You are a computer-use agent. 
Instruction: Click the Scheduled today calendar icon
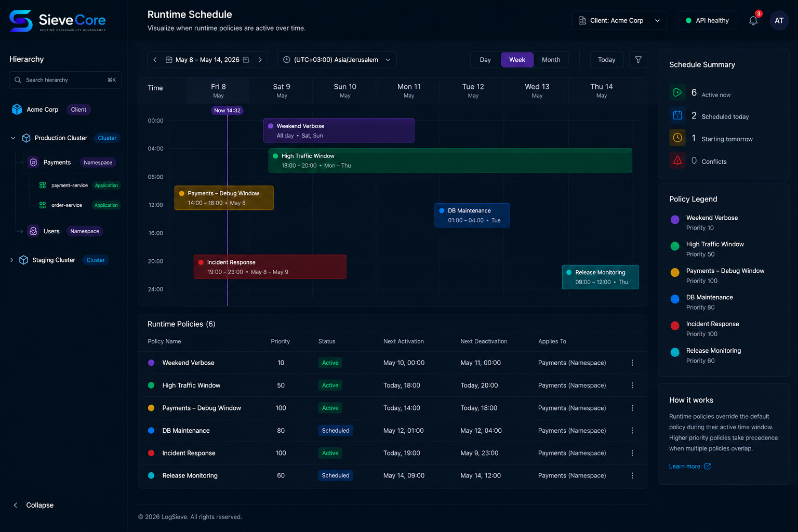677,115
